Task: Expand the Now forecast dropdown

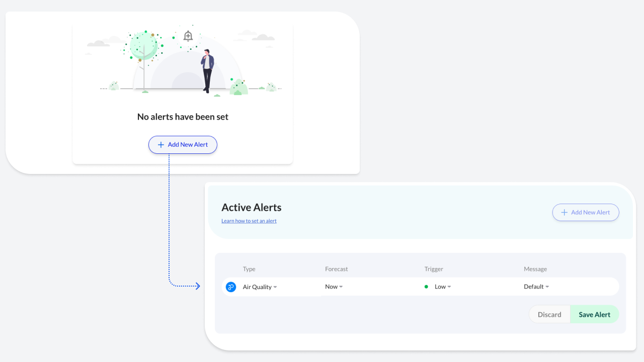Action: point(334,287)
